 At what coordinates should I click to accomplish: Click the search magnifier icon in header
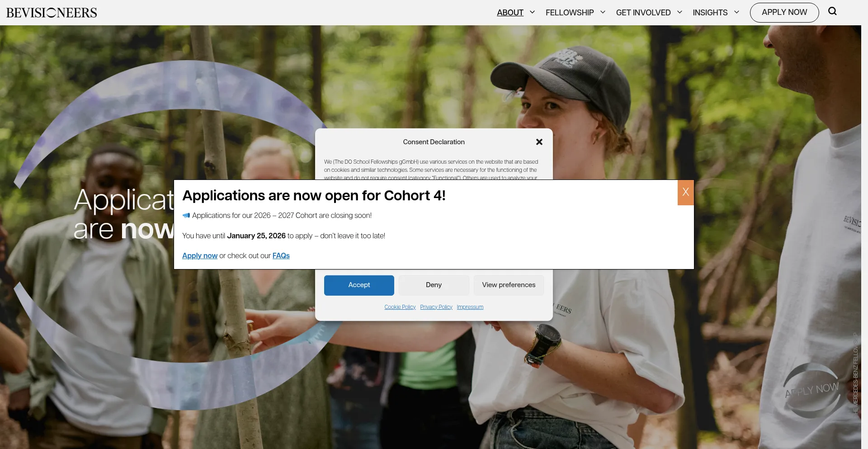pos(832,11)
